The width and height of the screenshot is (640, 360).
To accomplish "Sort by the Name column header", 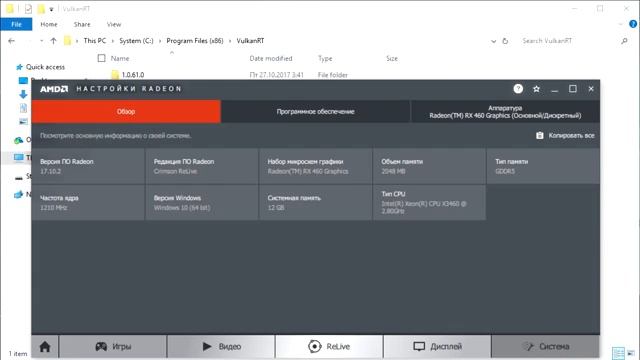I will 120,58.
